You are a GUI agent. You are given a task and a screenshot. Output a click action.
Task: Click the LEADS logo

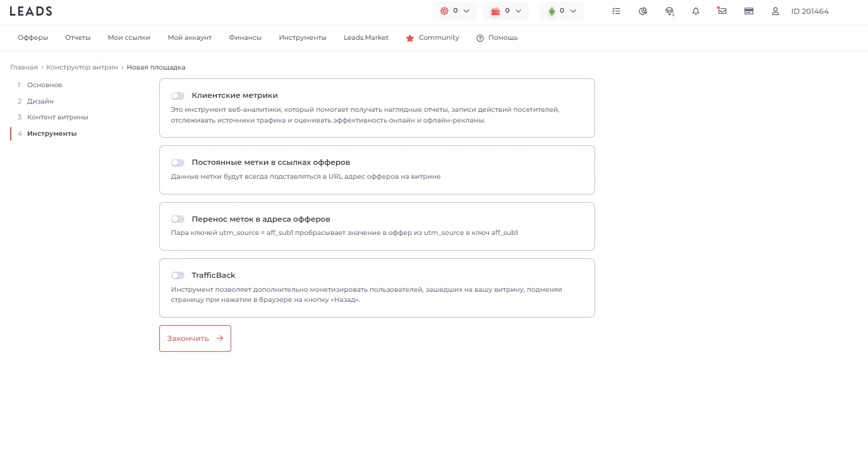point(31,11)
